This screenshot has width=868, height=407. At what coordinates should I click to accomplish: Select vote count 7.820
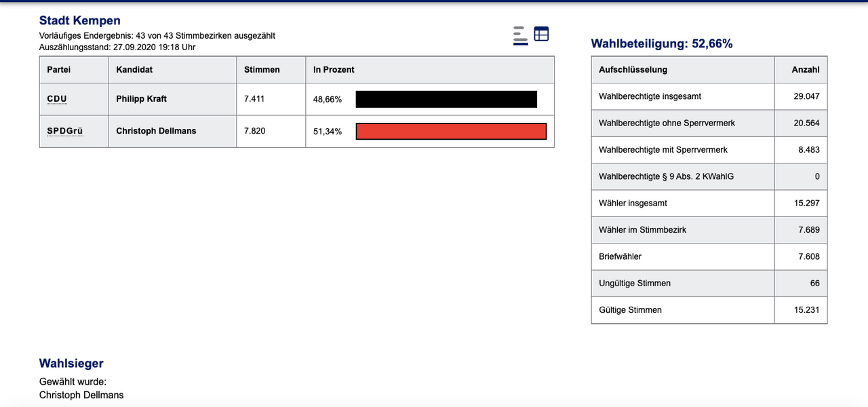tap(254, 131)
